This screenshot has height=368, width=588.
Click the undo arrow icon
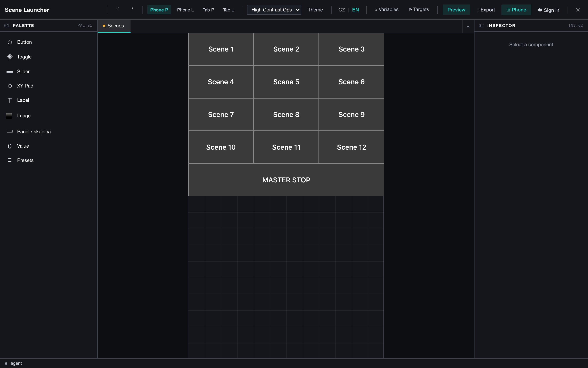coord(118,9)
